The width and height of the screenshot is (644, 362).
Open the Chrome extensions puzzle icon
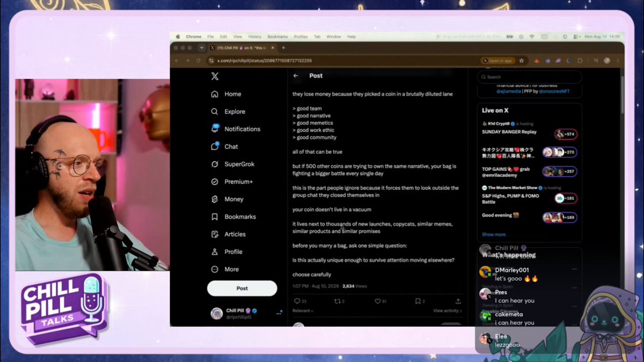coord(580,61)
